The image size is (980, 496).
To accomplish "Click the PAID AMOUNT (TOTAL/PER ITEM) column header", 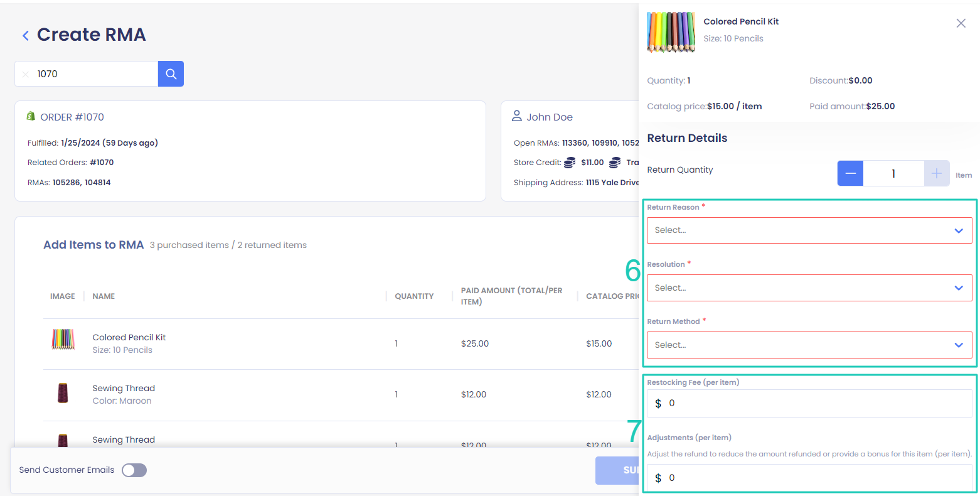I will (512, 296).
